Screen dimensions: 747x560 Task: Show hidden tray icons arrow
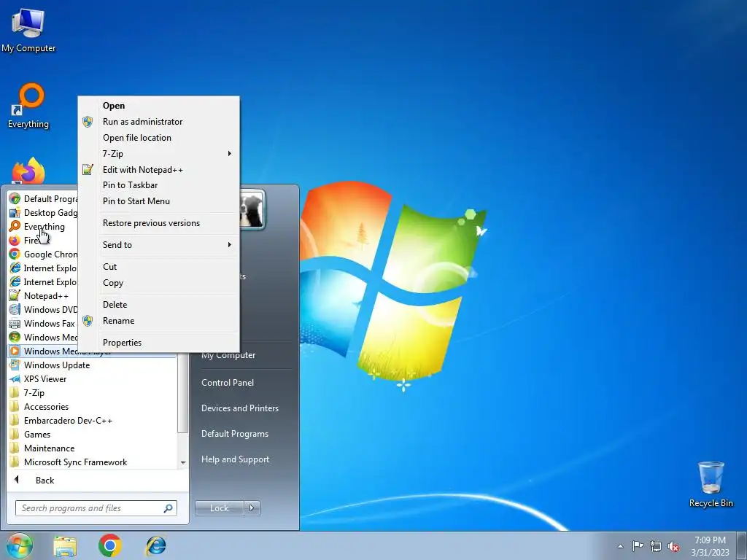coord(620,546)
